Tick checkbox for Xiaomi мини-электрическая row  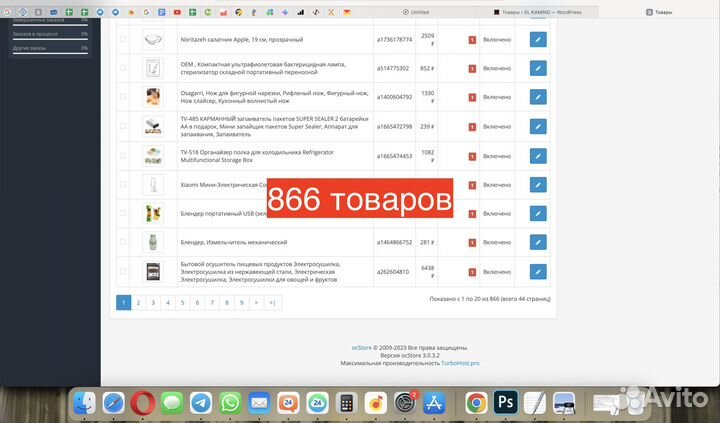[x=123, y=185]
